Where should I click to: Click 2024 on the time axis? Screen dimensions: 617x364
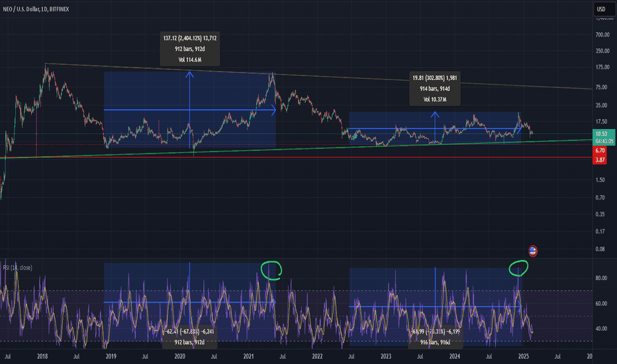[x=455, y=357]
